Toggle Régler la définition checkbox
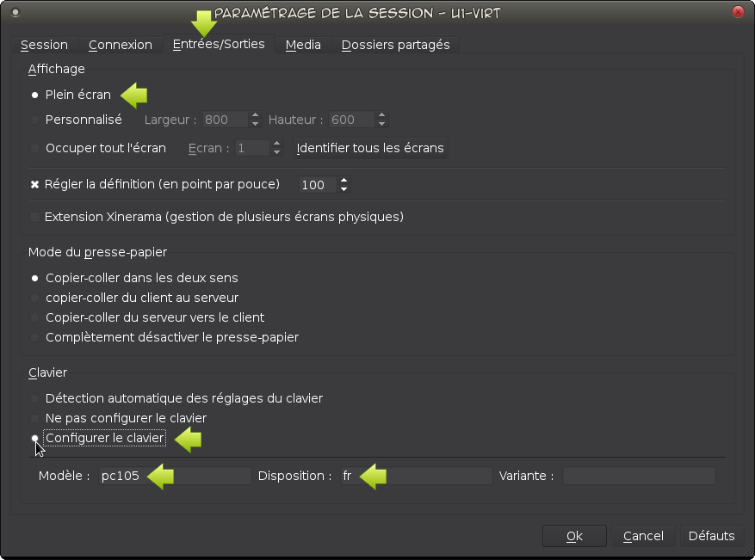This screenshot has width=755, height=560. tap(35, 184)
